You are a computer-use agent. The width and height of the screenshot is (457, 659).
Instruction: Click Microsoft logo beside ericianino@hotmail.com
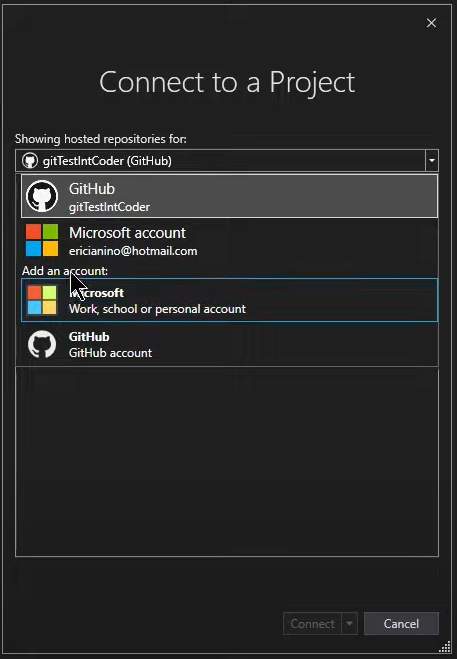[42, 240]
